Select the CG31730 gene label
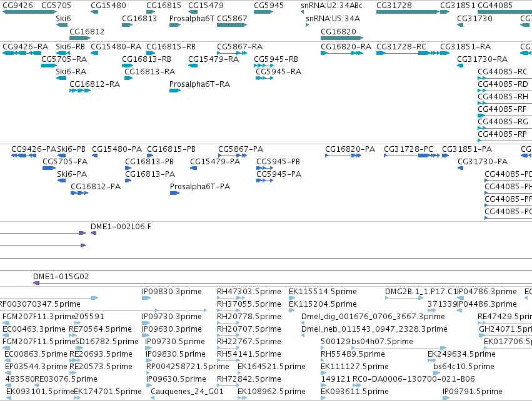 click(474, 19)
